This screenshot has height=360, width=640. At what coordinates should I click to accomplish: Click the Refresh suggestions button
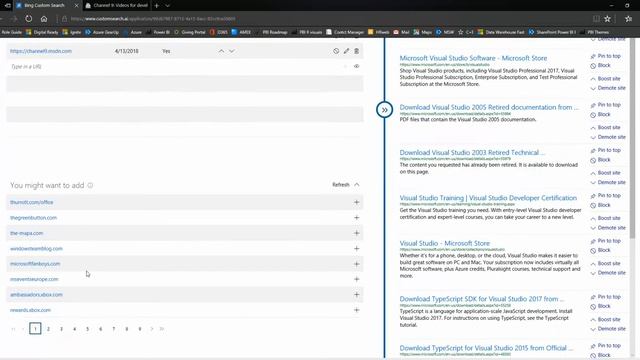(x=340, y=185)
